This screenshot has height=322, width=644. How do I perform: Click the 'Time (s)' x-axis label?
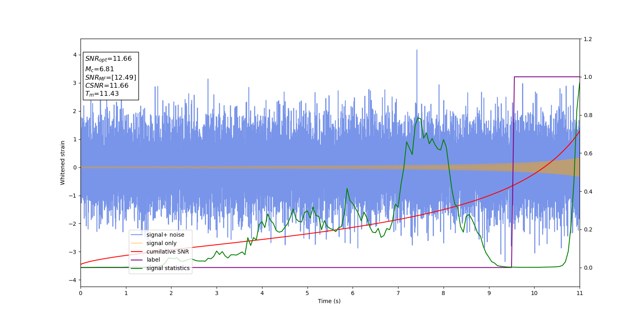[x=329, y=301]
